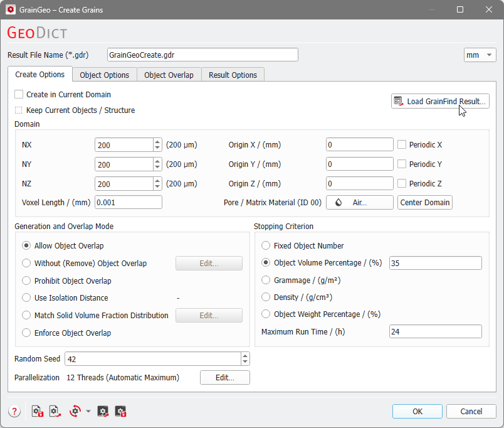This screenshot has height=428, width=504.
Task: Select Grammage stopping criterion
Action: point(266,280)
